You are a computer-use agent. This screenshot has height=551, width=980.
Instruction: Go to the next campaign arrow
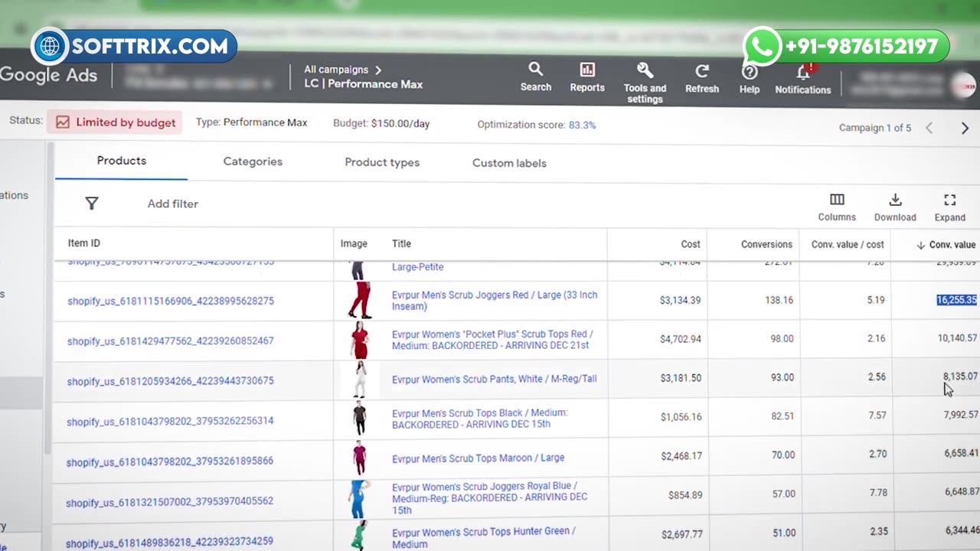point(965,128)
